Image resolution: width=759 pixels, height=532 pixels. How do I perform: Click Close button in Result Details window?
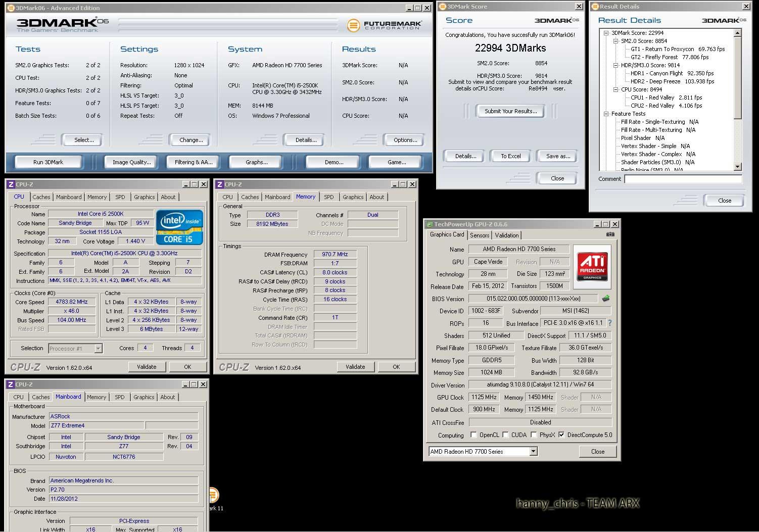725,201
